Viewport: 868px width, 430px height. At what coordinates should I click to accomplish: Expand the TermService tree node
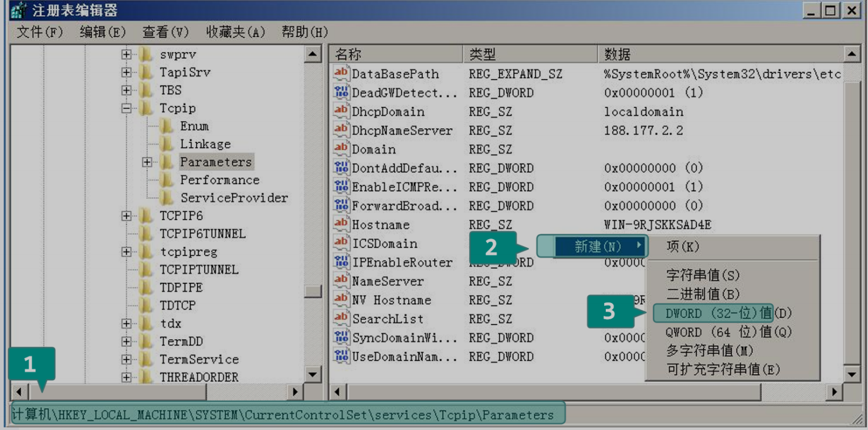126,360
